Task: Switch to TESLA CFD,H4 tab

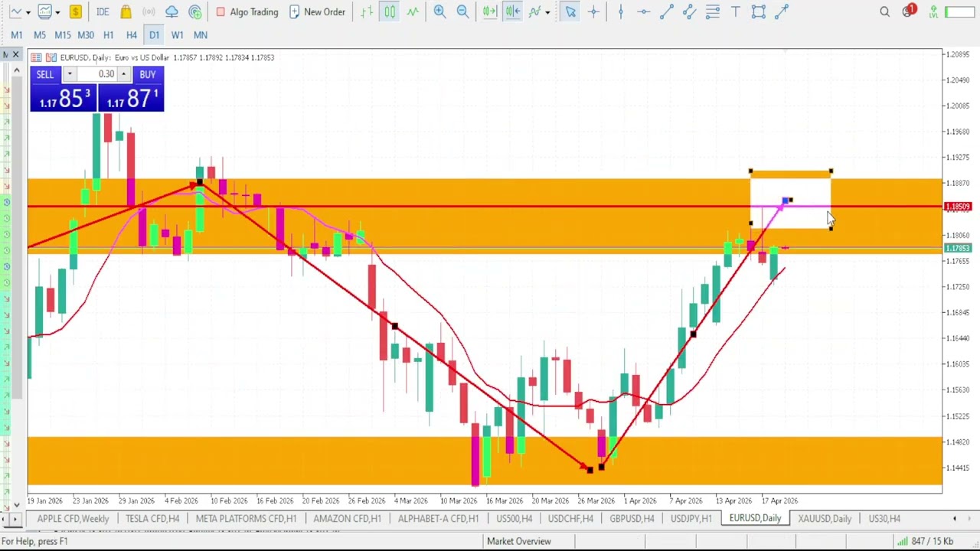Action: coord(152,518)
